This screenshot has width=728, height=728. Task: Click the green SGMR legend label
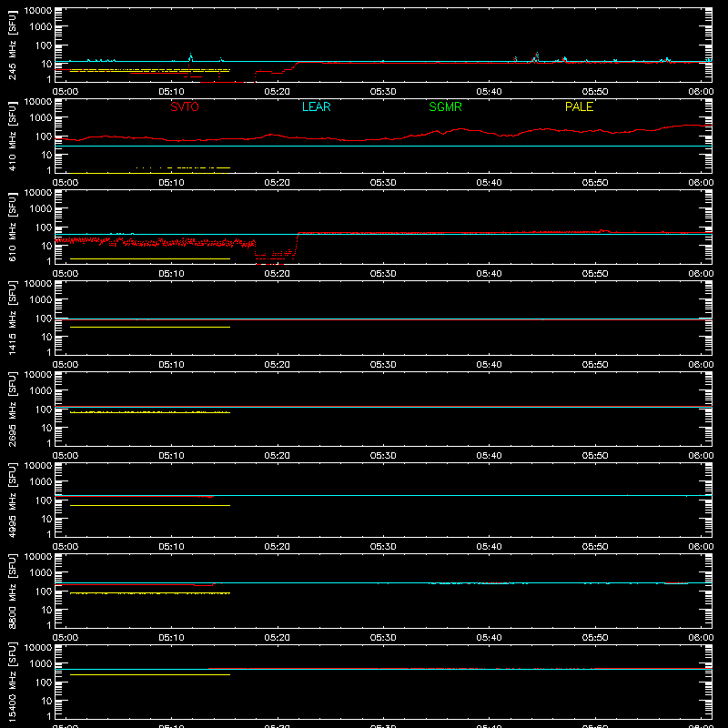(x=445, y=106)
